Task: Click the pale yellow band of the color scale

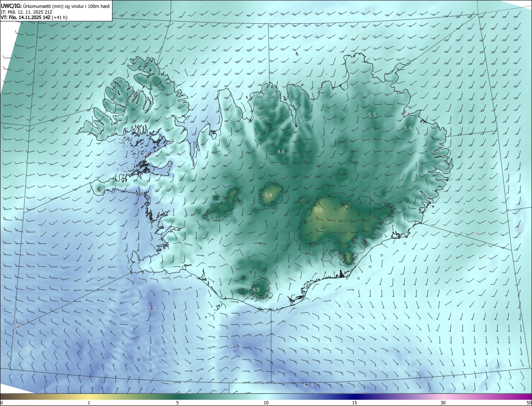Action: 89,396
